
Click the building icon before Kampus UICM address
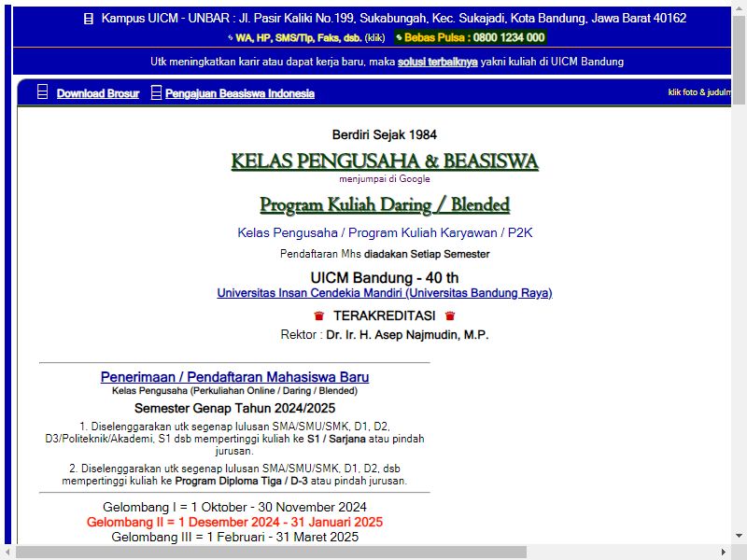pyautogui.click(x=89, y=19)
